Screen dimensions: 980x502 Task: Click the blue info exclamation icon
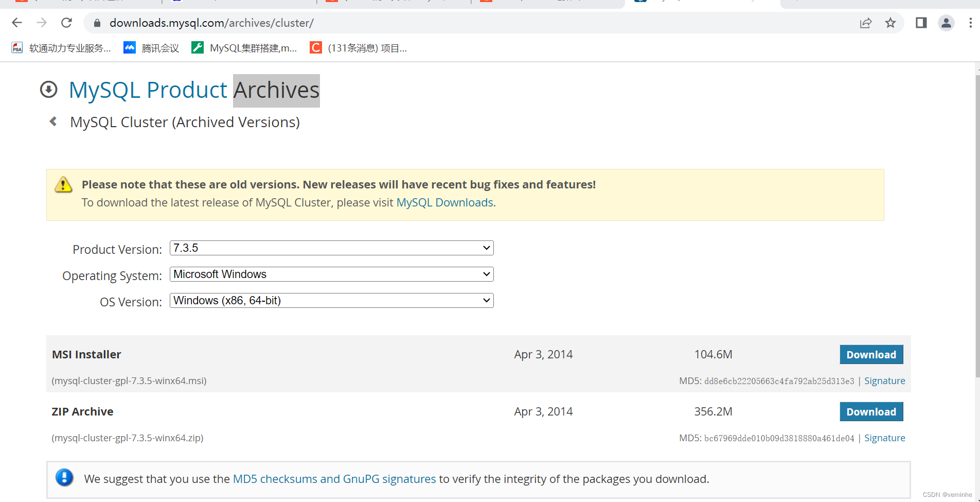[64, 478]
